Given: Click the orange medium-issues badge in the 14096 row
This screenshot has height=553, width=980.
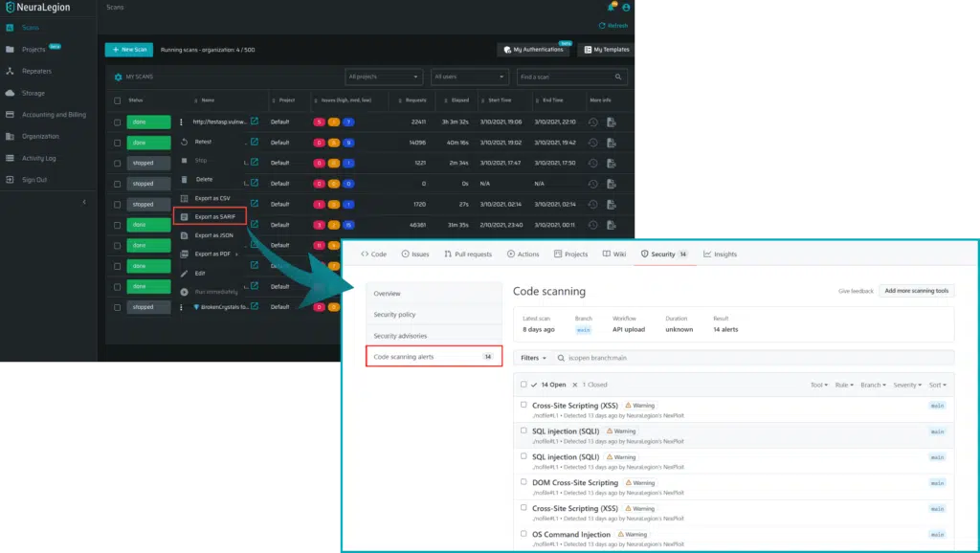Looking at the screenshot, I should (x=334, y=143).
